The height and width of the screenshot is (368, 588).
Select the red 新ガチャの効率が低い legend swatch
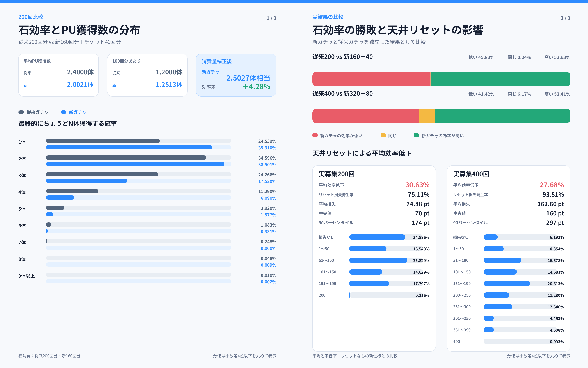[315, 135]
